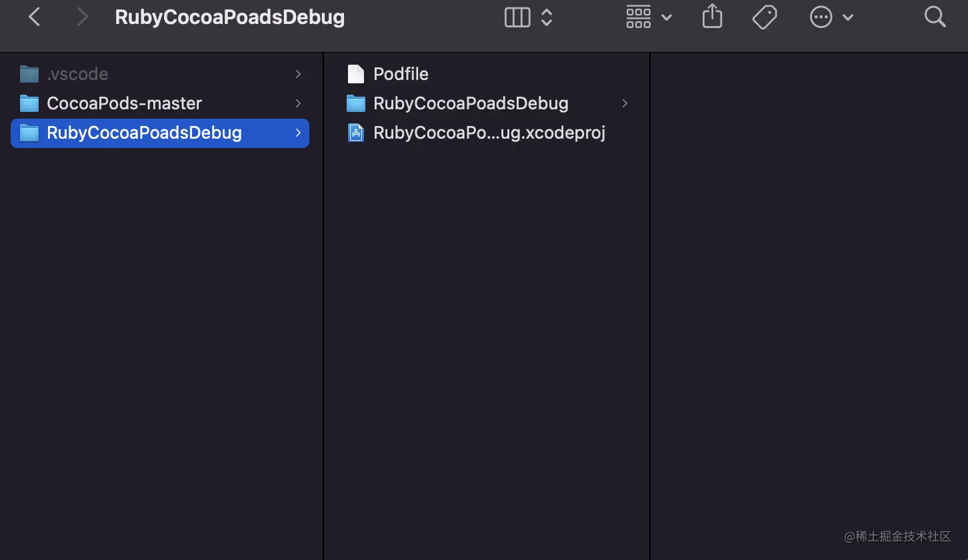Click the group-by grid icon
The image size is (968, 560).
pyautogui.click(x=638, y=17)
